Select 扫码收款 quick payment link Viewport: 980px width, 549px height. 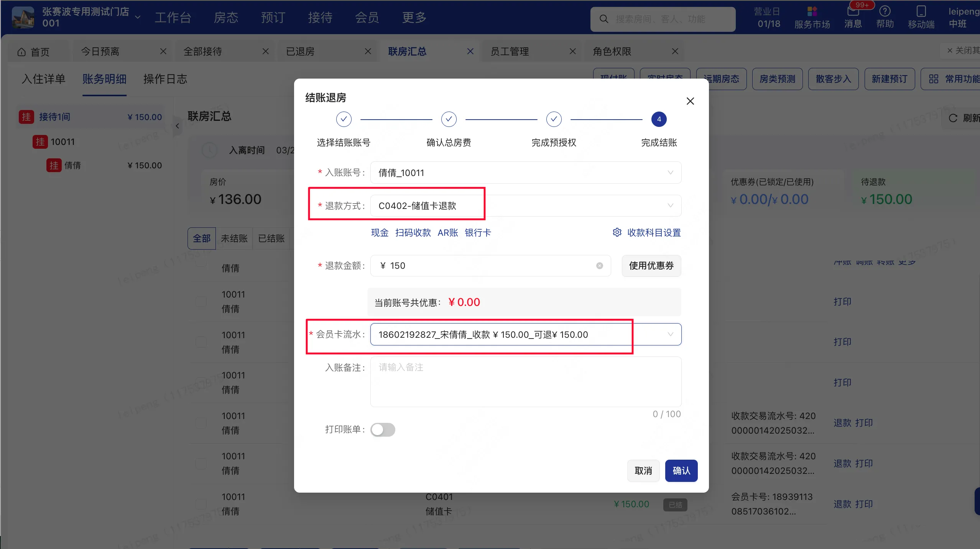[413, 232]
